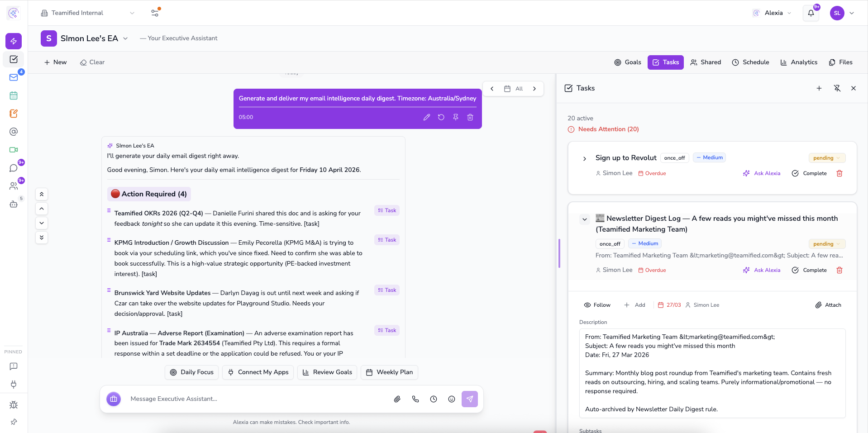
Task: Attach a file using the paperclip in message bar
Action: (397, 399)
